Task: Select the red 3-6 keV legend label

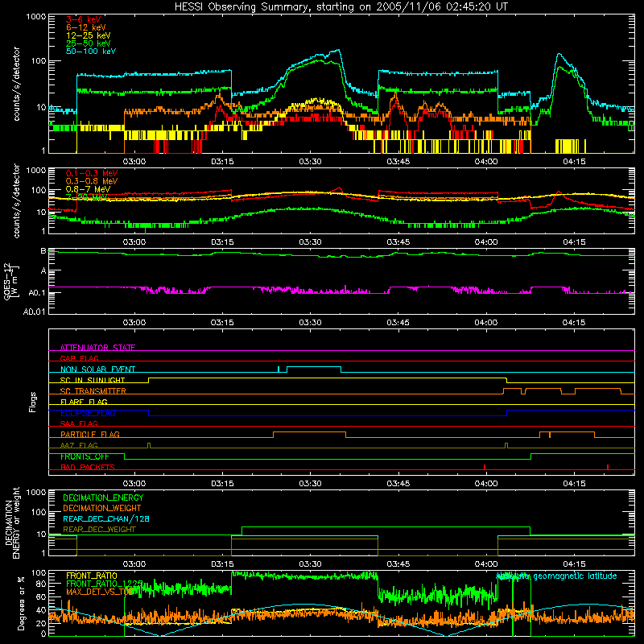Action: pos(84,19)
